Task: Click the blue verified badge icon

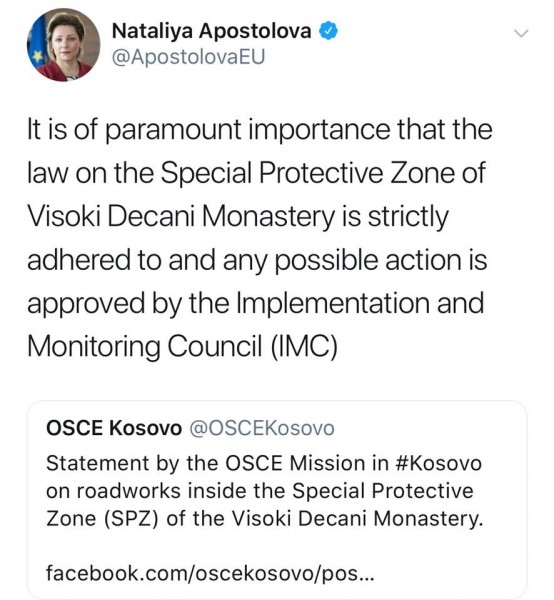Action: pyautogui.click(x=328, y=31)
